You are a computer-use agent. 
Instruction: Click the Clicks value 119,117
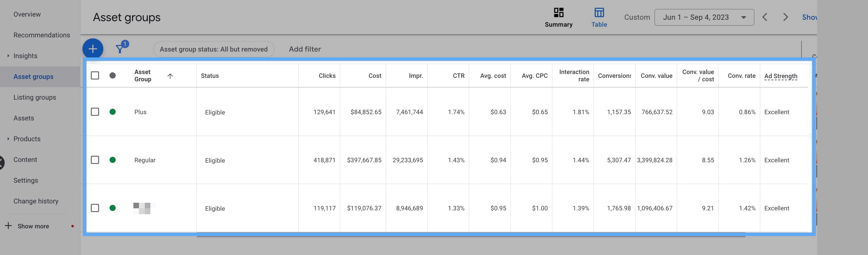[324, 208]
